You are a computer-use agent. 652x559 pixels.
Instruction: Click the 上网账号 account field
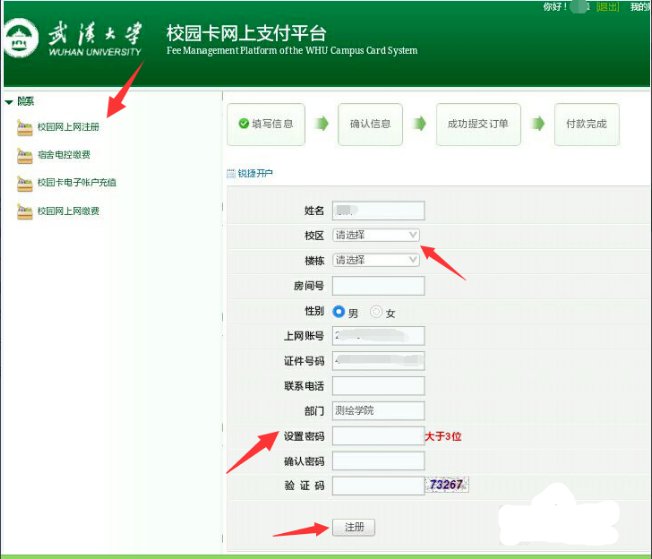click(x=378, y=336)
